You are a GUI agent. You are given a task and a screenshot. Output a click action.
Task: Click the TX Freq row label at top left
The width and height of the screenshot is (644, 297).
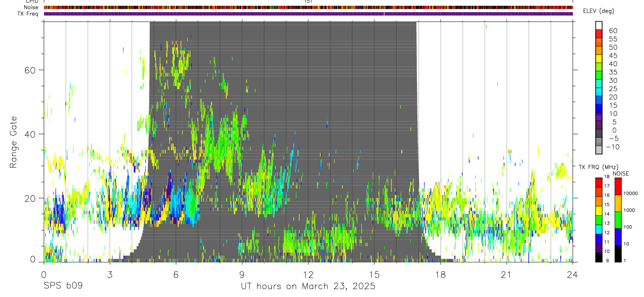click(x=29, y=14)
